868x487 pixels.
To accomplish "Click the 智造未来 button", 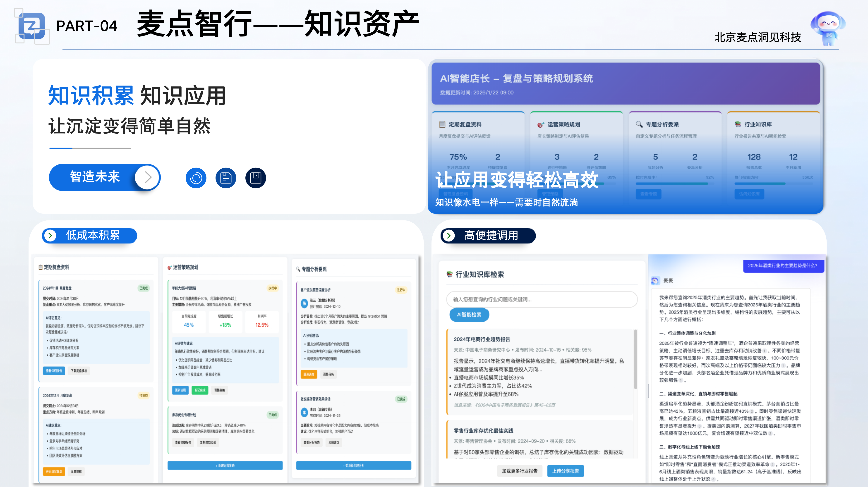I will pyautogui.click(x=105, y=177).
